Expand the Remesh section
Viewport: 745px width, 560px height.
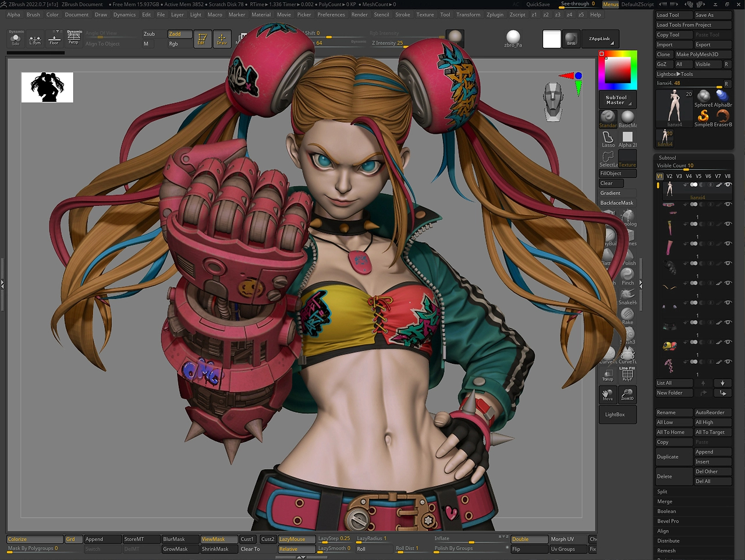point(666,551)
